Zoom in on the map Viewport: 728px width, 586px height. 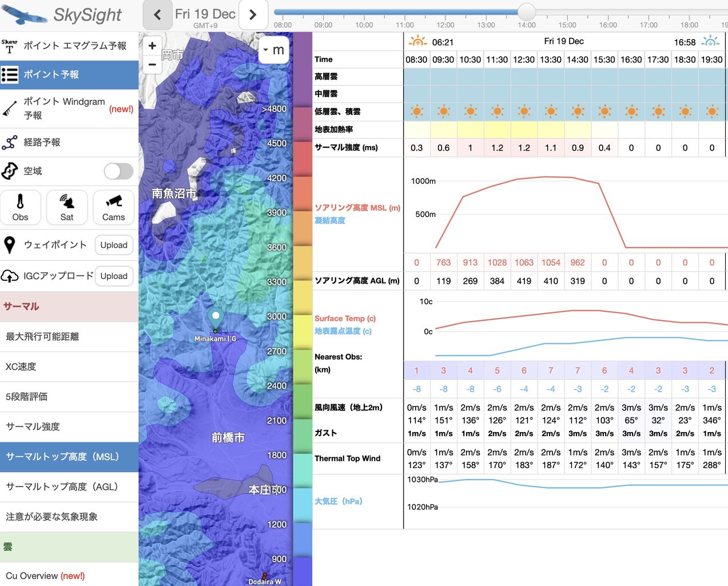tap(152, 45)
